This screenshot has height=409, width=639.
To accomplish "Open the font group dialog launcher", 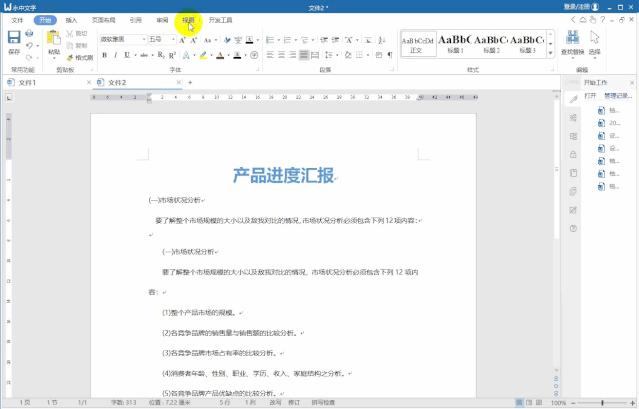I will tap(258, 70).
